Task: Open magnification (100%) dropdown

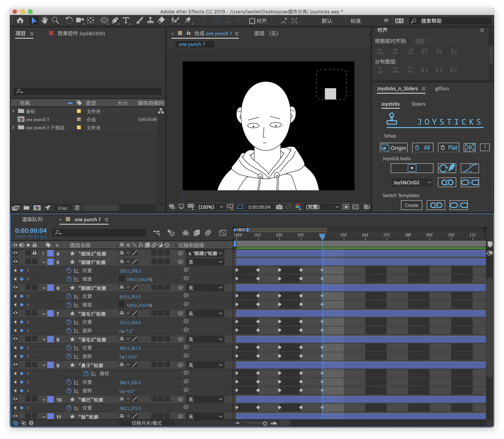Action: pyautogui.click(x=211, y=207)
